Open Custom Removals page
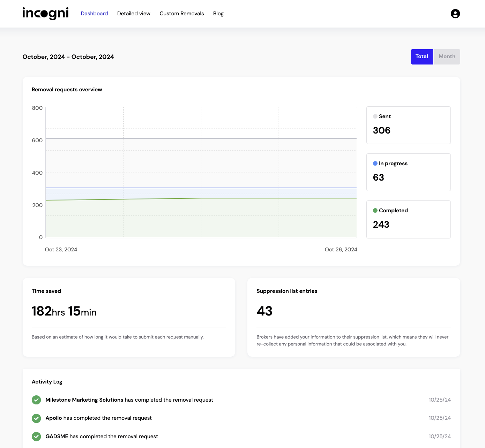Image resolution: width=485 pixels, height=448 pixels. pyautogui.click(x=182, y=14)
